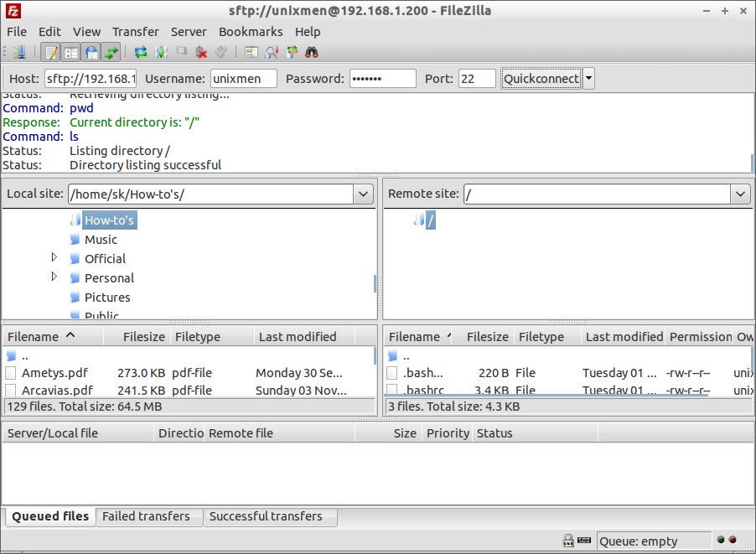
Task: Open the Site Manager icon
Action: pyautogui.click(x=19, y=52)
